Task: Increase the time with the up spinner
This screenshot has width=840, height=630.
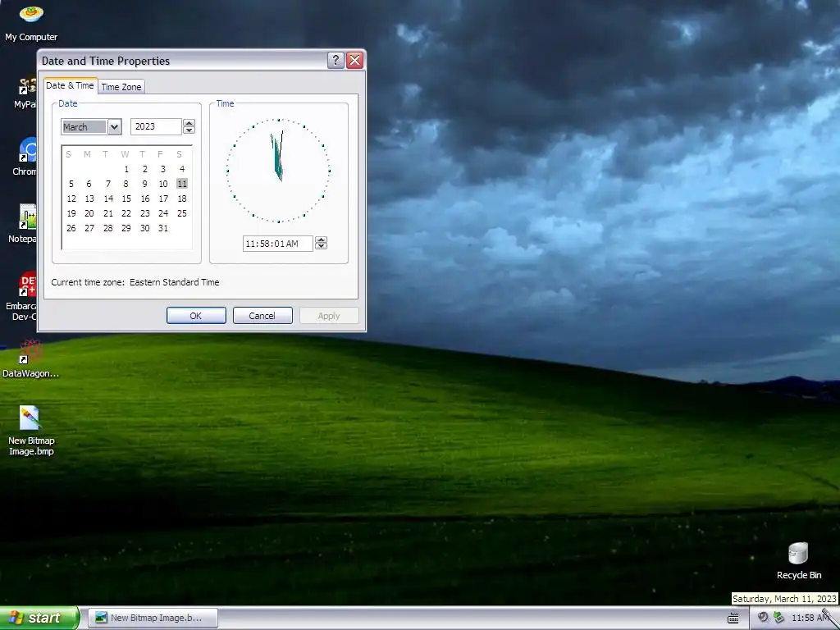Action: coord(321,240)
